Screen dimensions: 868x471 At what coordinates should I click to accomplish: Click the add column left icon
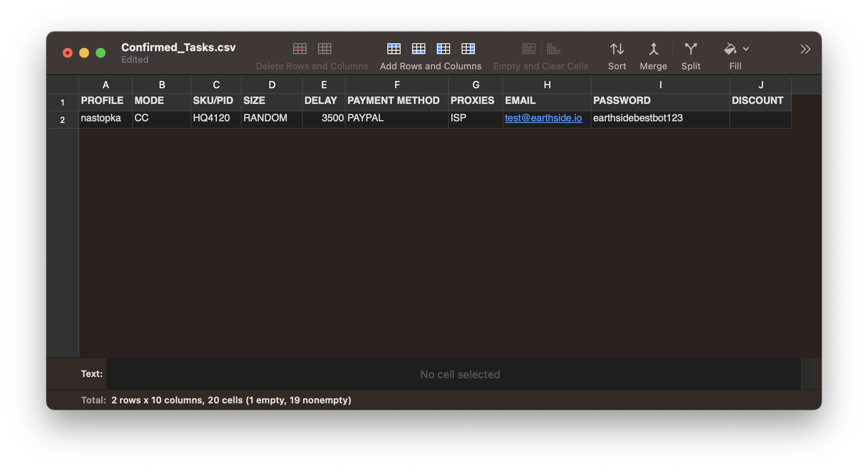point(443,49)
